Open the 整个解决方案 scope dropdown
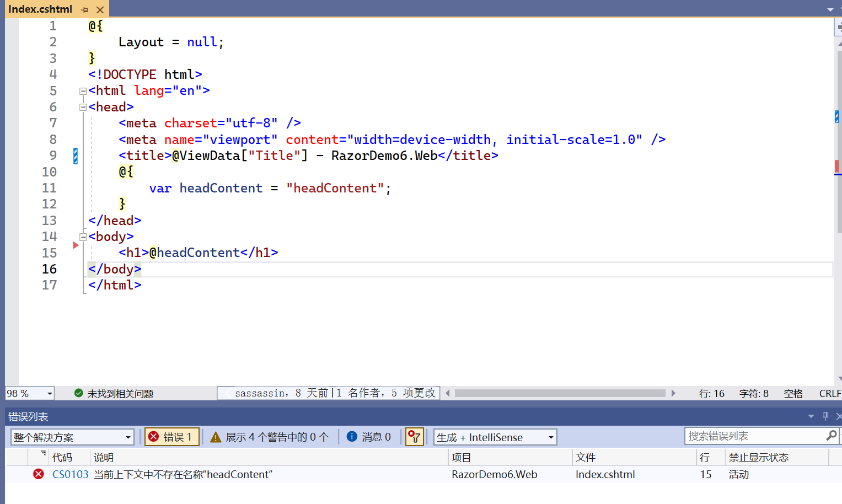Screen dimensions: 842x504 pos(72,437)
